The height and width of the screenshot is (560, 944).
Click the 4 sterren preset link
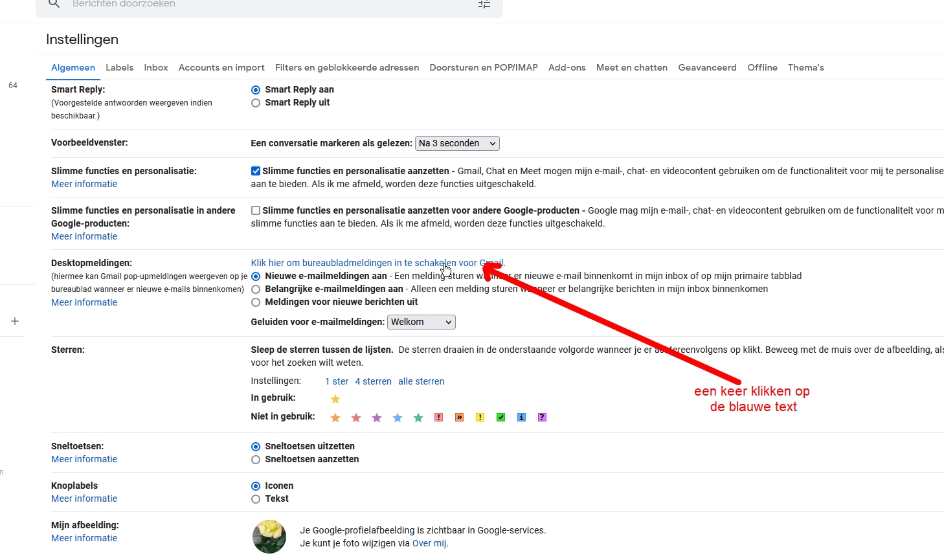tap(373, 381)
